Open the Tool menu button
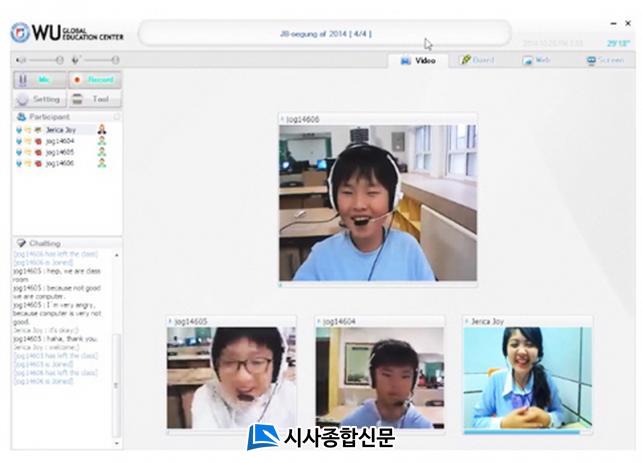 point(94,99)
